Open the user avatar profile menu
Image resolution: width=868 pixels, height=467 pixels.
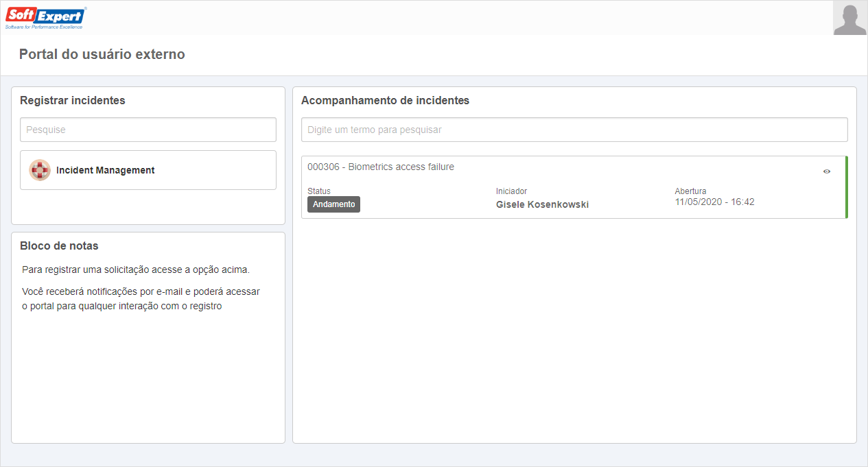click(x=850, y=18)
